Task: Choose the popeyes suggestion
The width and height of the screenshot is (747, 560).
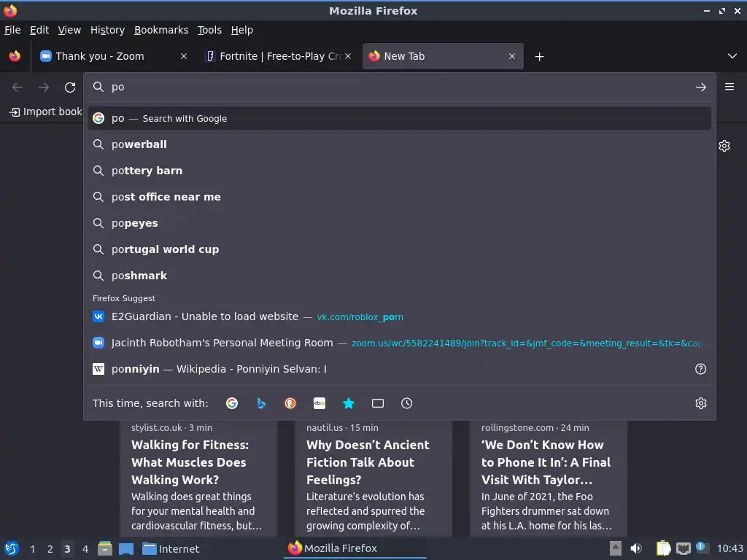Action: point(400,223)
